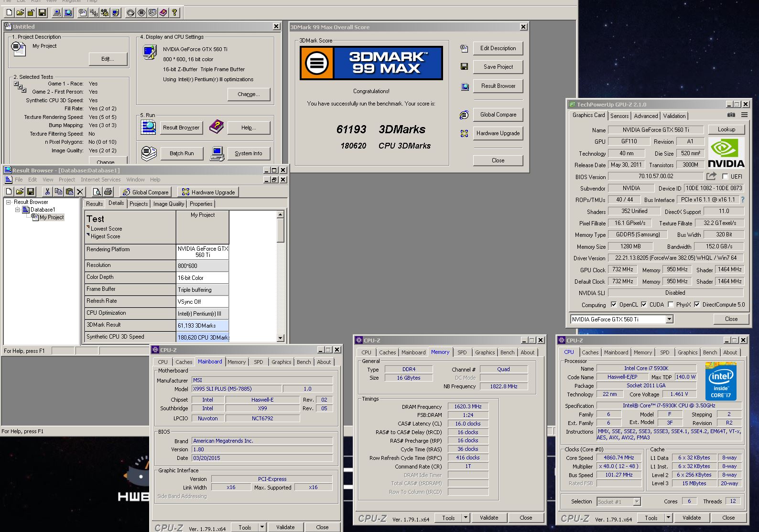The width and height of the screenshot is (759, 532).
Task: Click Global Compare in the 3DMark Score window
Action: click(498, 115)
